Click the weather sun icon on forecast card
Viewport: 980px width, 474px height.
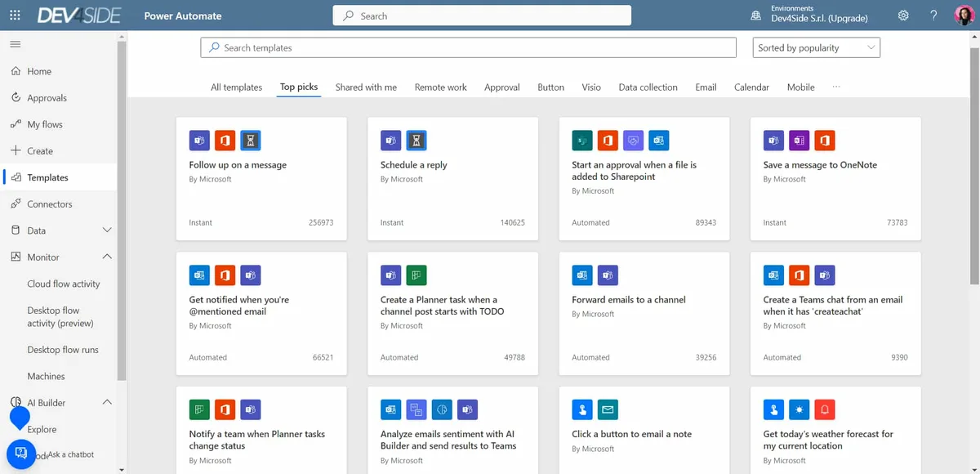click(x=800, y=410)
